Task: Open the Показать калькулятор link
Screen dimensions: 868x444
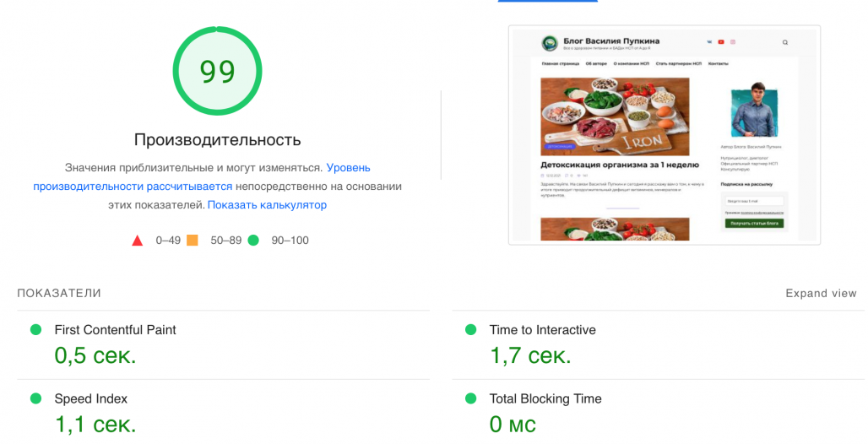Action: tap(267, 205)
